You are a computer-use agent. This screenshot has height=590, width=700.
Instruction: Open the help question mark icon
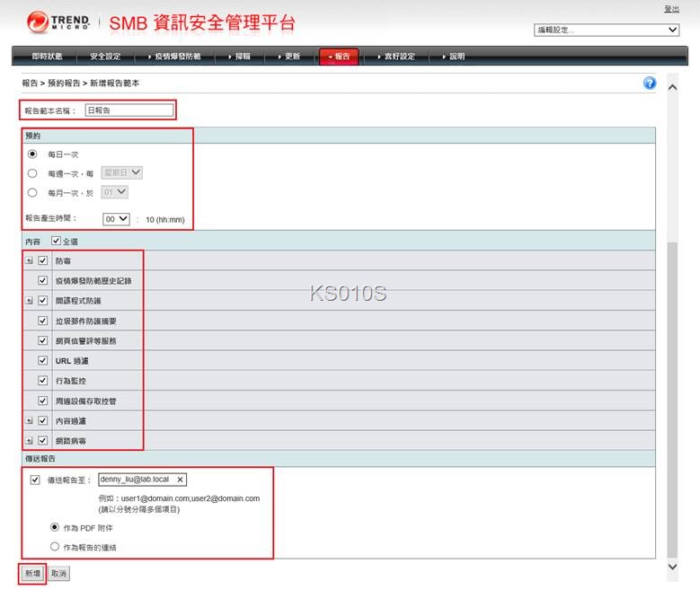tap(650, 83)
